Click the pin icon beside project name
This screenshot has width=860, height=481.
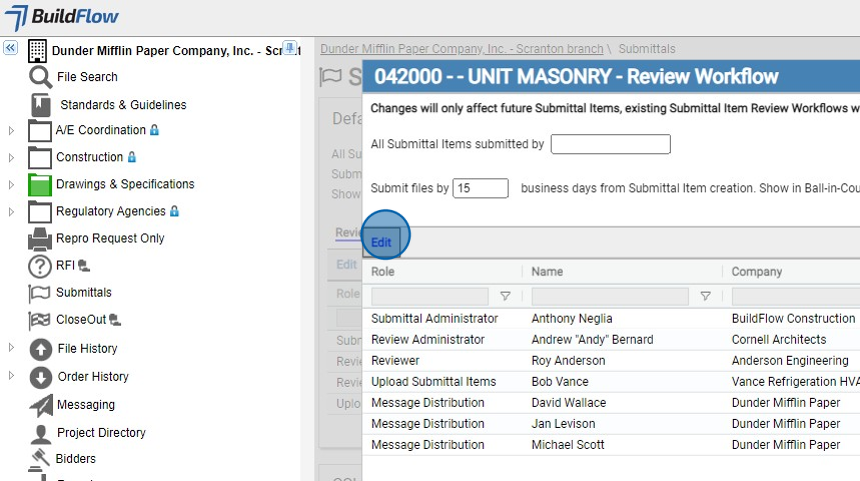pos(290,48)
